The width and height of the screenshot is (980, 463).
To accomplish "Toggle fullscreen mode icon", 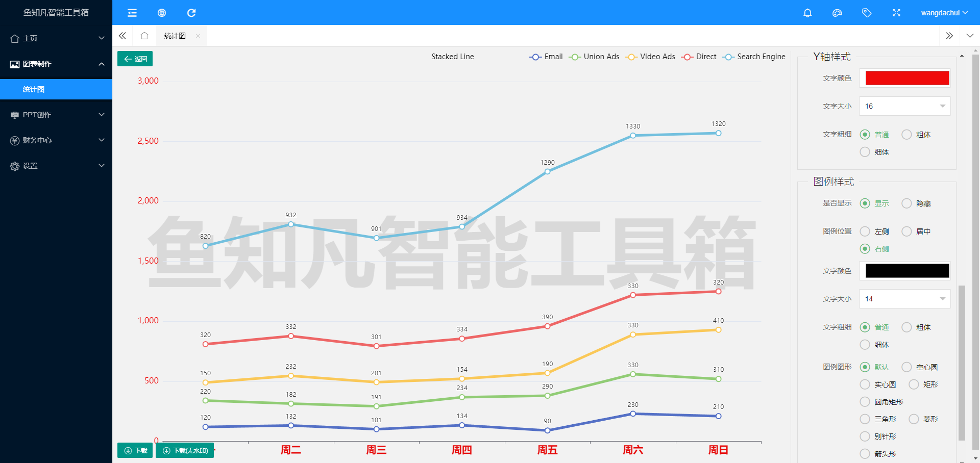I will (896, 13).
